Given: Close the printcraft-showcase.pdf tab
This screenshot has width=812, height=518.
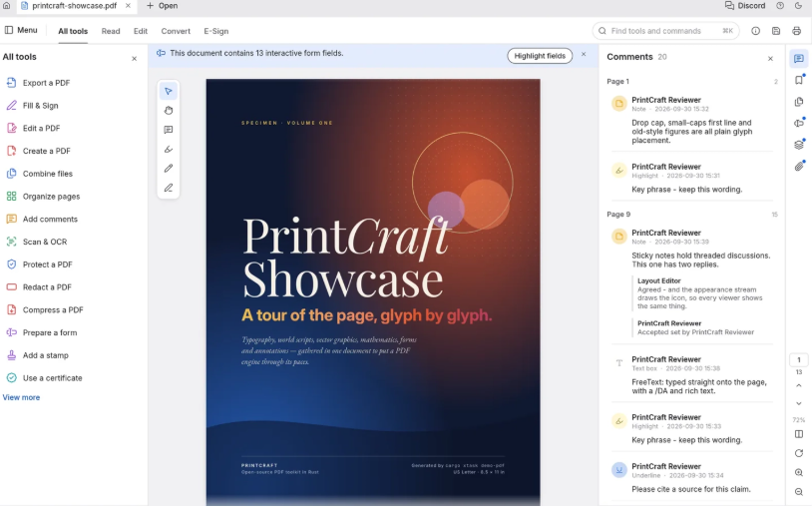Looking at the screenshot, I should pyautogui.click(x=128, y=6).
